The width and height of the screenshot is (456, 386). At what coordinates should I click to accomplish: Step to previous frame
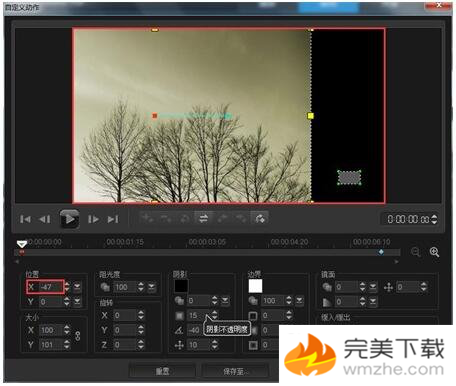[45, 219]
